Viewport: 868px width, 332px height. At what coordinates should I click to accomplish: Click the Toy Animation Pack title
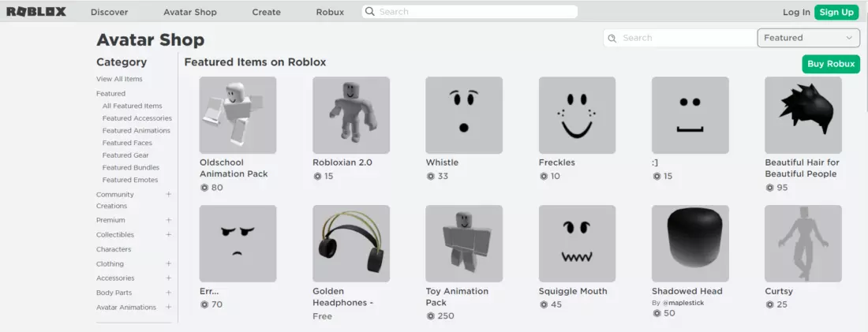(x=457, y=297)
